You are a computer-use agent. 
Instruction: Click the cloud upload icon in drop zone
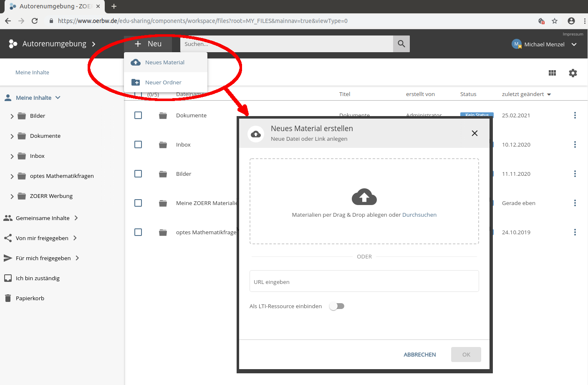click(364, 197)
